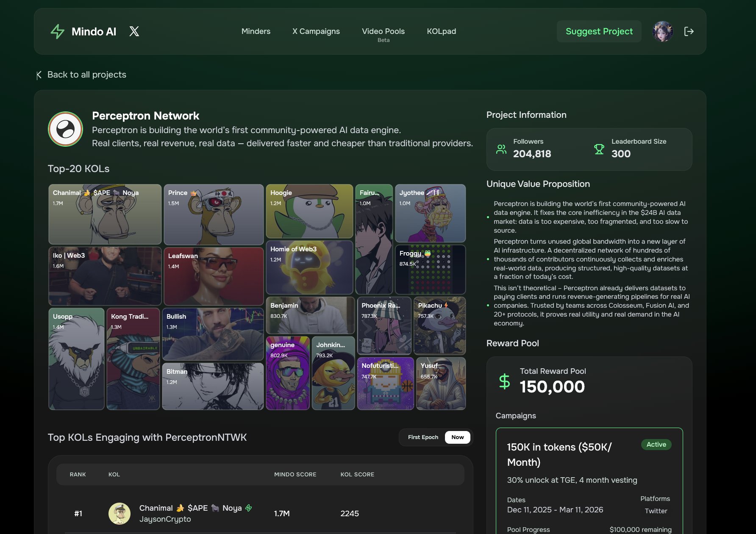Click the Active campaign status badge
The height and width of the screenshot is (534, 756).
click(x=656, y=445)
